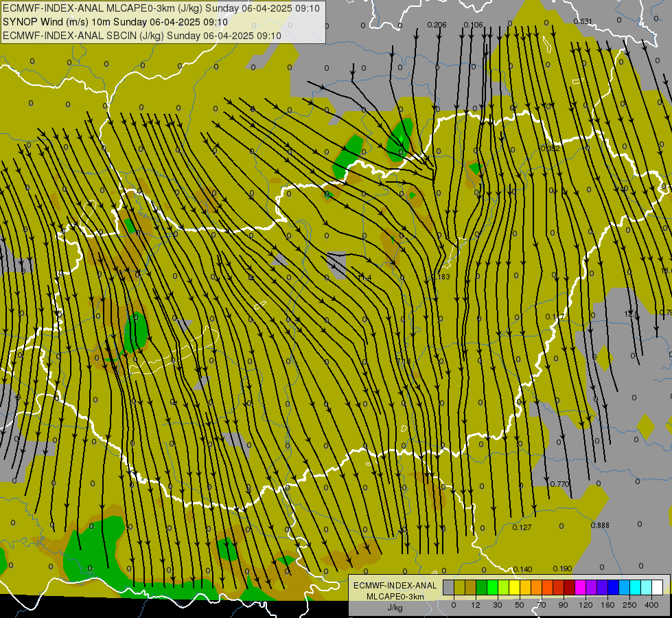Click the map value 0.352

(x=551, y=148)
